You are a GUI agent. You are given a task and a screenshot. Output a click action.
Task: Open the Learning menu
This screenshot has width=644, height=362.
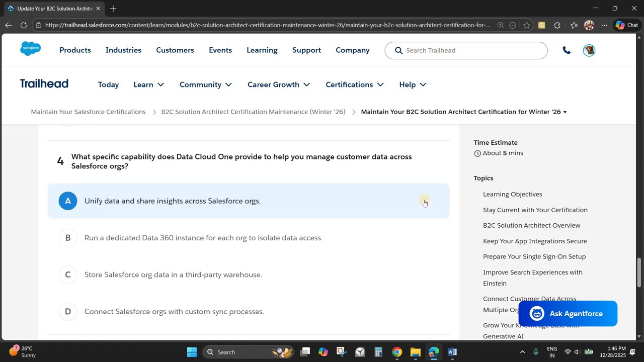[x=262, y=50]
